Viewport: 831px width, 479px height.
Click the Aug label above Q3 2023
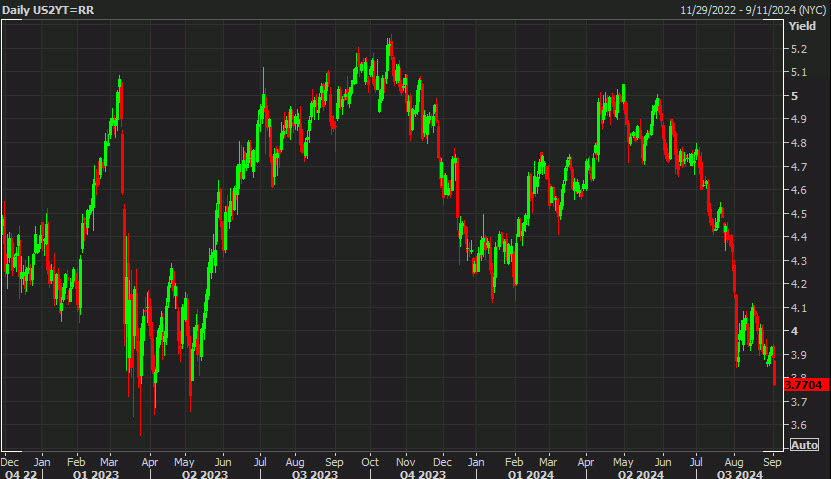click(x=295, y=462)
